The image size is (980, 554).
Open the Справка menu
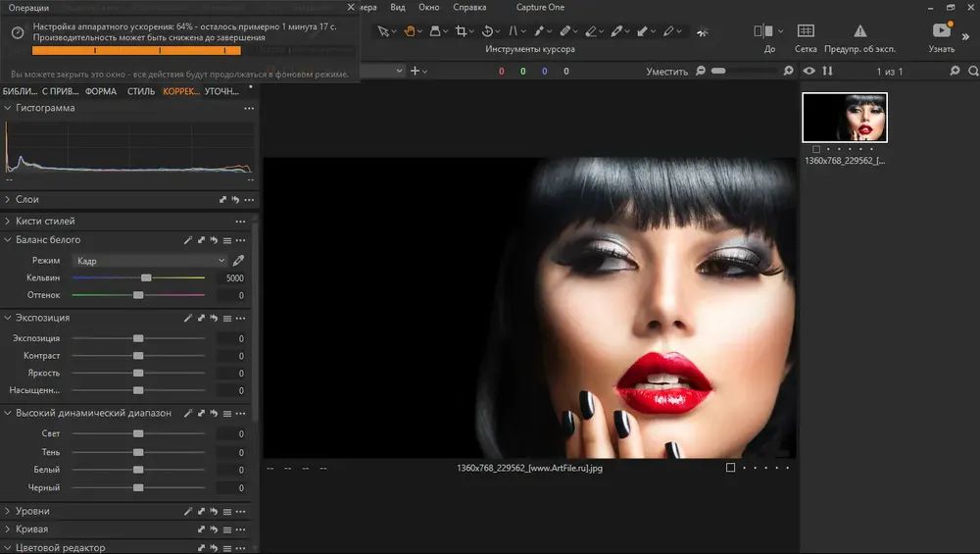tap(469, 7)
